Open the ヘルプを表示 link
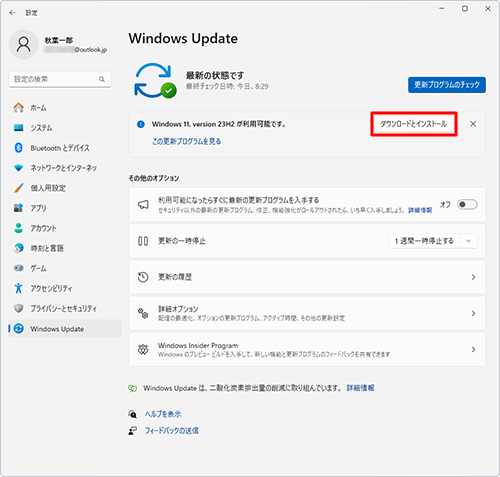The height and width of the screenshot is (477, 500). [163, 414]
